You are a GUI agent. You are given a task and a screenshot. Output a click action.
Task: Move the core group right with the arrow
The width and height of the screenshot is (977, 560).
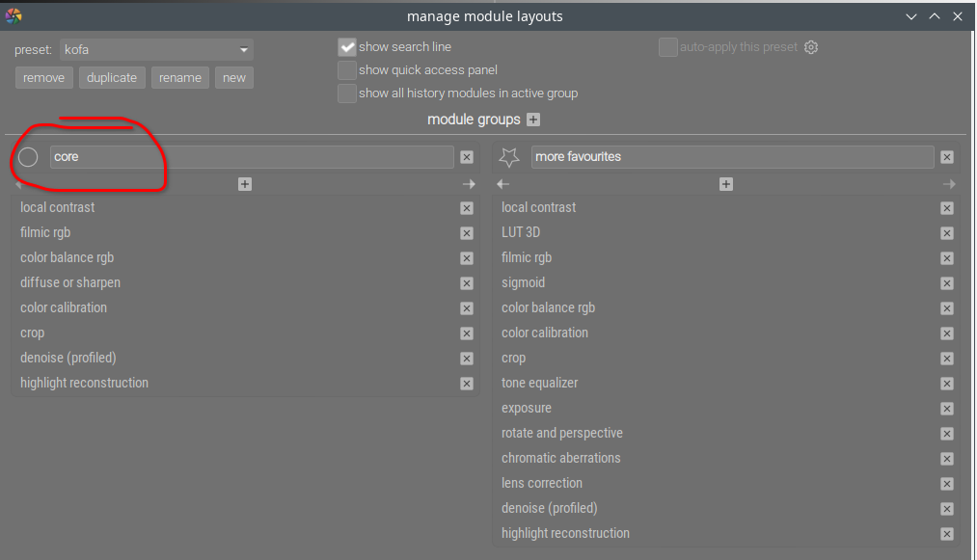(469, 184)
